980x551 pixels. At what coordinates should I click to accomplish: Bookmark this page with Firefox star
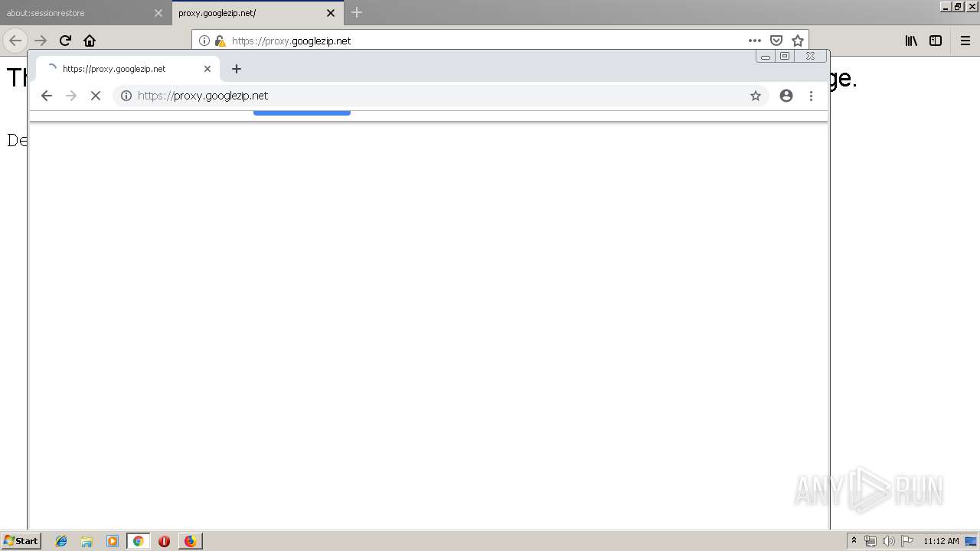(798, 41)
